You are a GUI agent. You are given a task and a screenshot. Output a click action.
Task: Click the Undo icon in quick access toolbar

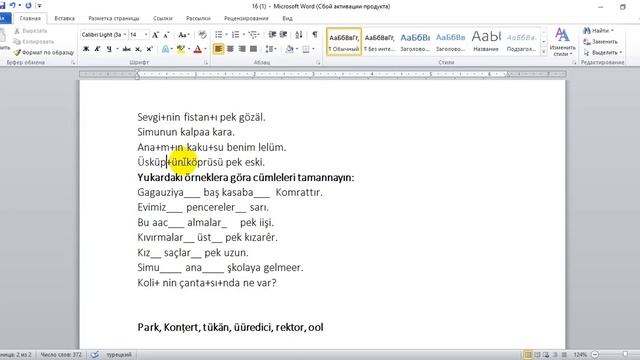[13, 5]
